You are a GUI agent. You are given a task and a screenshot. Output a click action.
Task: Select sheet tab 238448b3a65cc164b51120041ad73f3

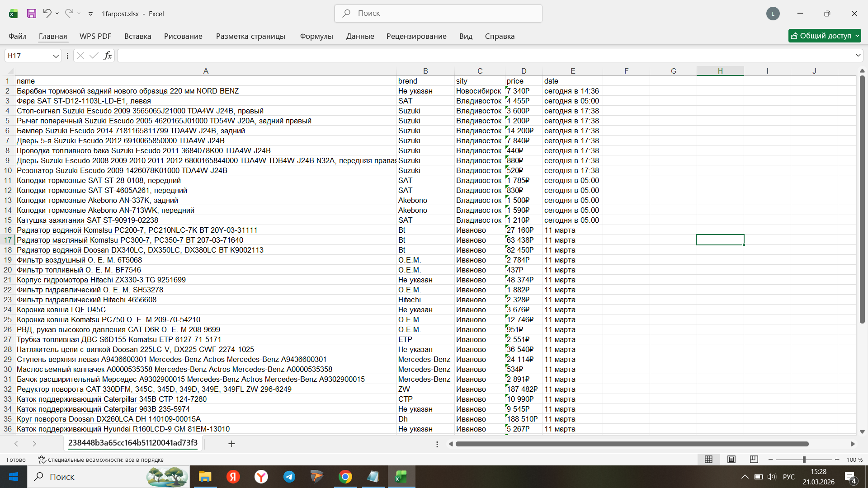[x=133, y=443]
